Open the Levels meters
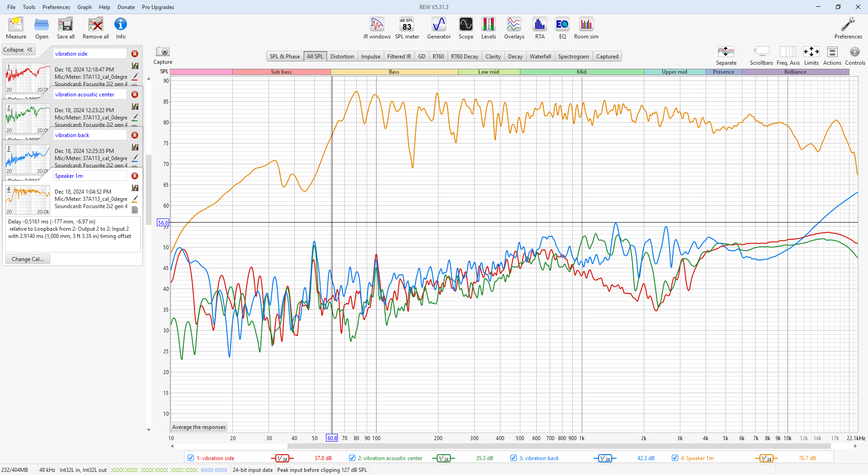Viewport: 868px width, 475px height. pyautogui.click(x=489, y=28)
